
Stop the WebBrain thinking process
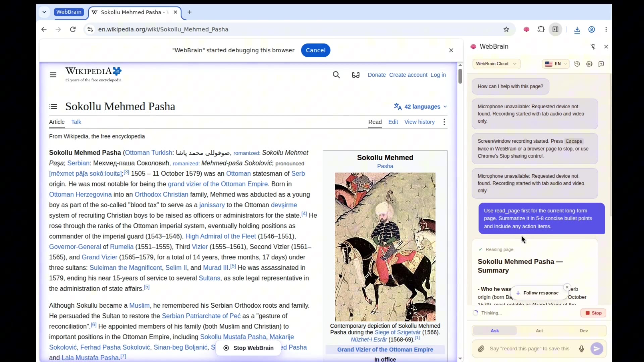point(593,313)
